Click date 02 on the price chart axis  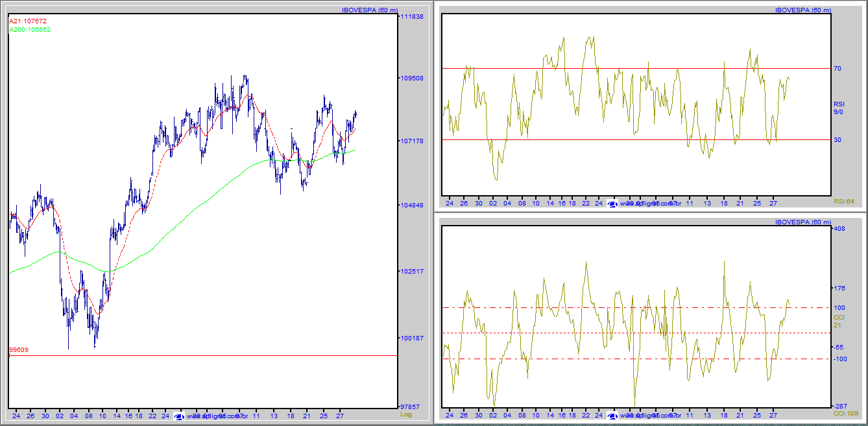tap(60, 416)
